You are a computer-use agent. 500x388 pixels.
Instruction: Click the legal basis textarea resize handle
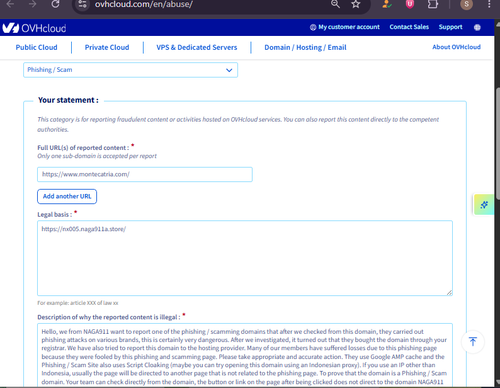tap(449, 292)
